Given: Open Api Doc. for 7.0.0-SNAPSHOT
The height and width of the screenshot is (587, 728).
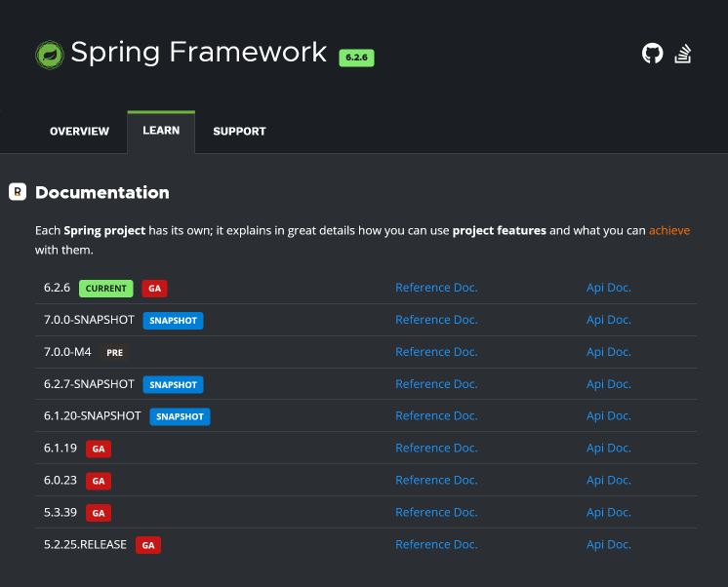Looking at the screenshot, I should coord(608,320).
